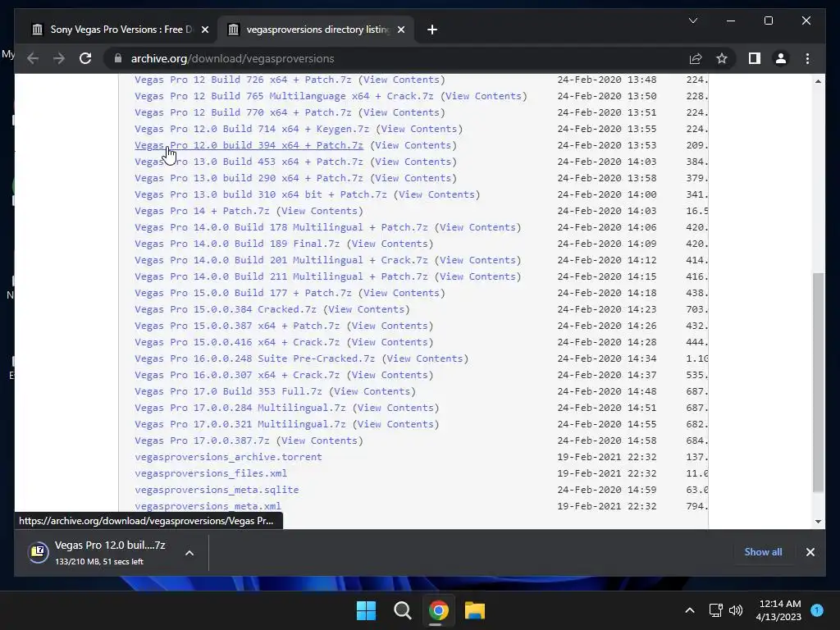Download Vegas Pro 14.0.0 Build 189 Final.7z

coord(237,244)
